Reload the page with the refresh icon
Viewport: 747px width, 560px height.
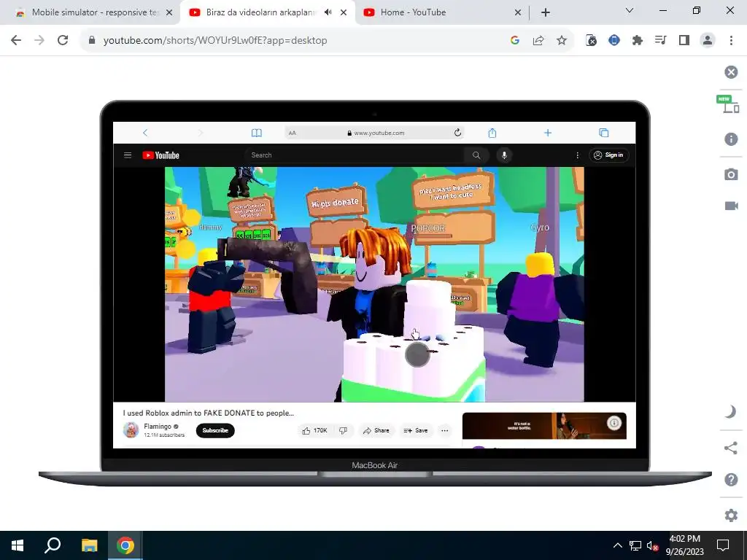(63, 41)
